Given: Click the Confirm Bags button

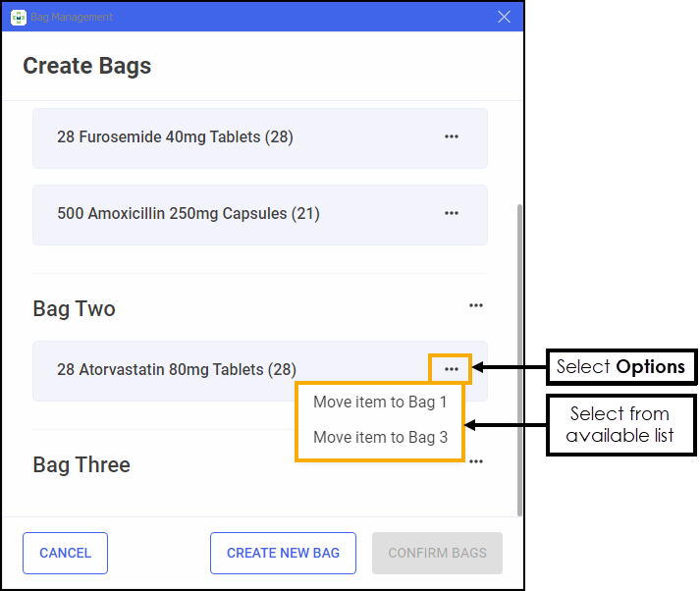Looking at the screenshot, I should pos(437,553).
